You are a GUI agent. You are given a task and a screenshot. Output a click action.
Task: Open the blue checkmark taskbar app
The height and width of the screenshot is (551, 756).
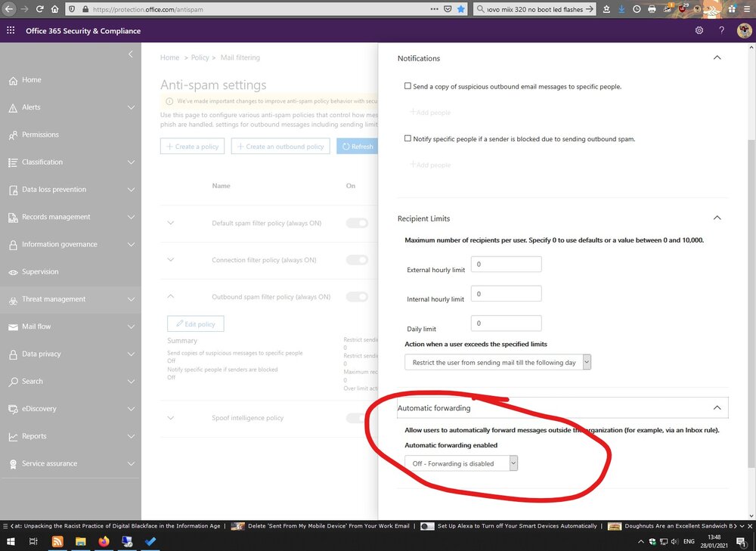click(150, 541)
